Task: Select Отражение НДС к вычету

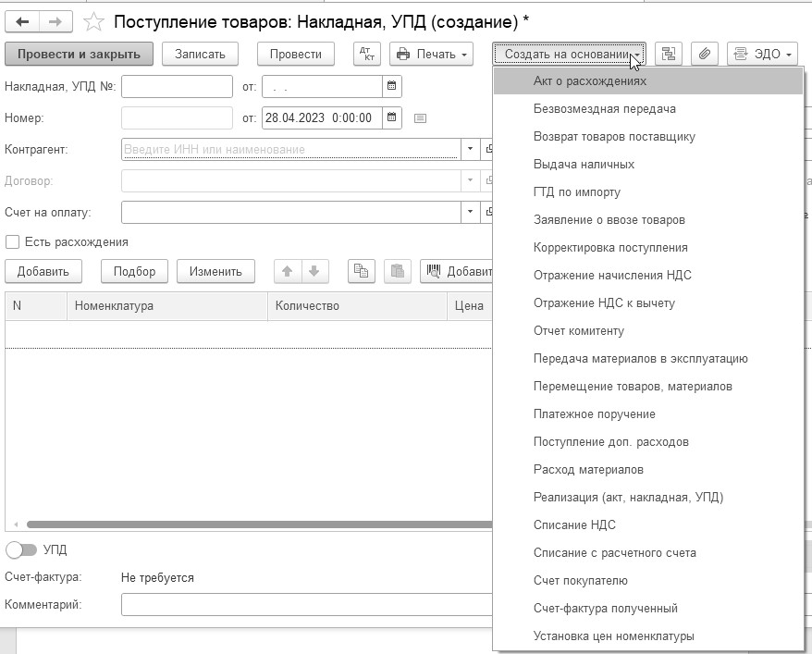Action: coord(647,302)
